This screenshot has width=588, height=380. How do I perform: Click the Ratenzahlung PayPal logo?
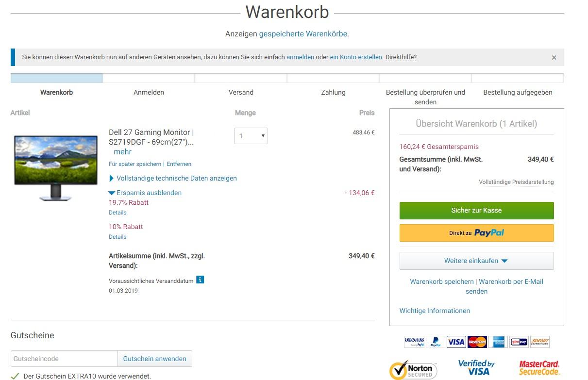(414, 342)
